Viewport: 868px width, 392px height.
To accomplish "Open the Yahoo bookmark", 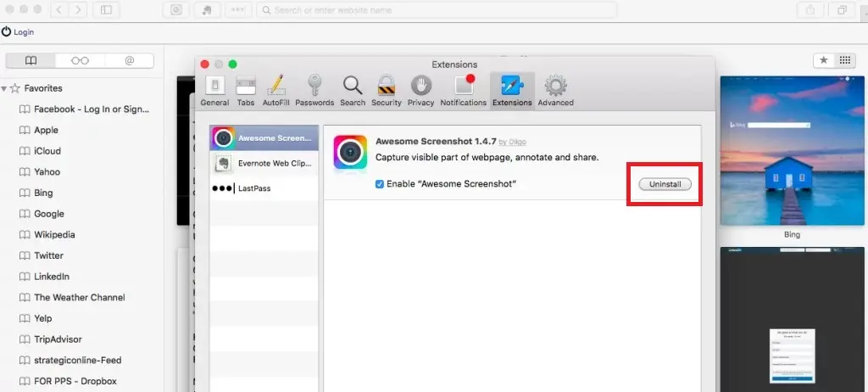I will tap(39, 172).
